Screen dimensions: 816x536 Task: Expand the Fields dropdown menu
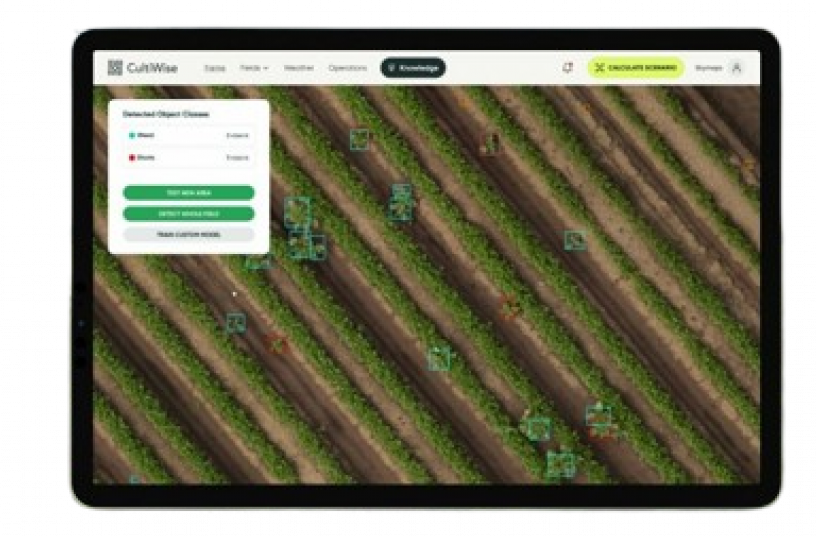tap(254, 68)
